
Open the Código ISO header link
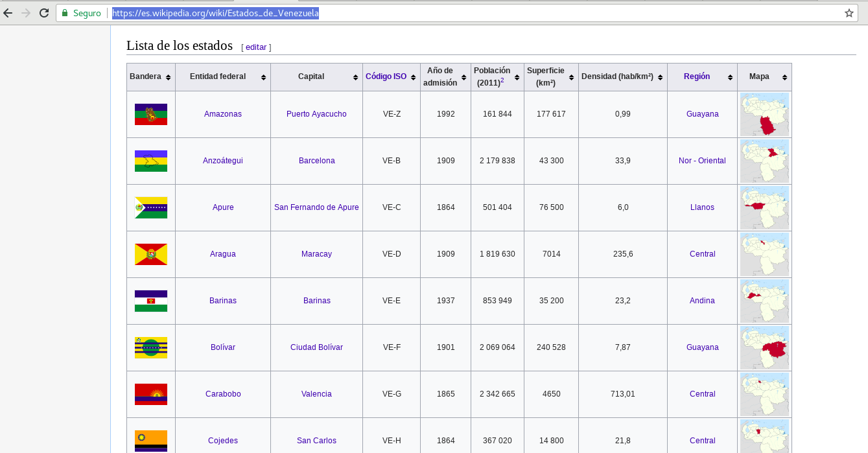pos(386,76)
